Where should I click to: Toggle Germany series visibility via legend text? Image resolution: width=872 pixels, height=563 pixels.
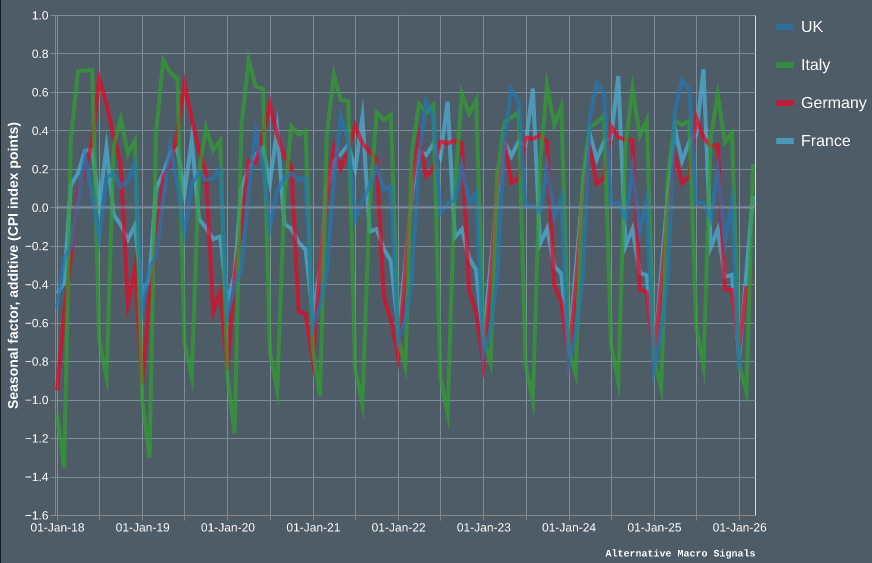coord(833,103)
